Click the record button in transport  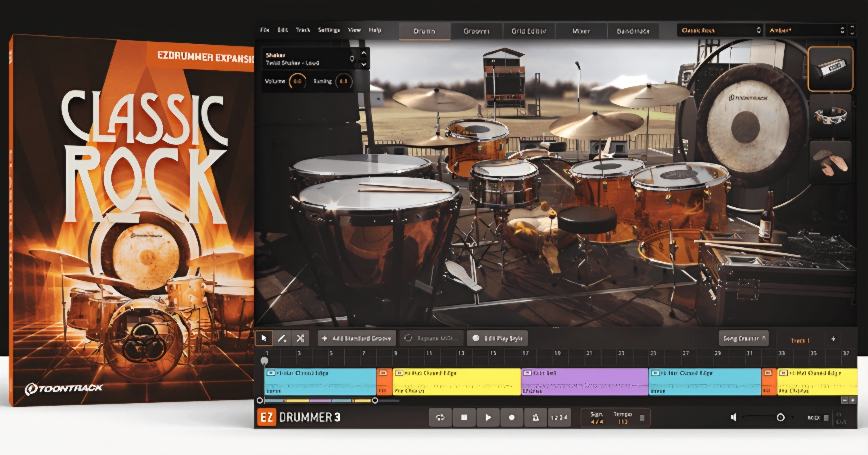[x=512, y=417]
